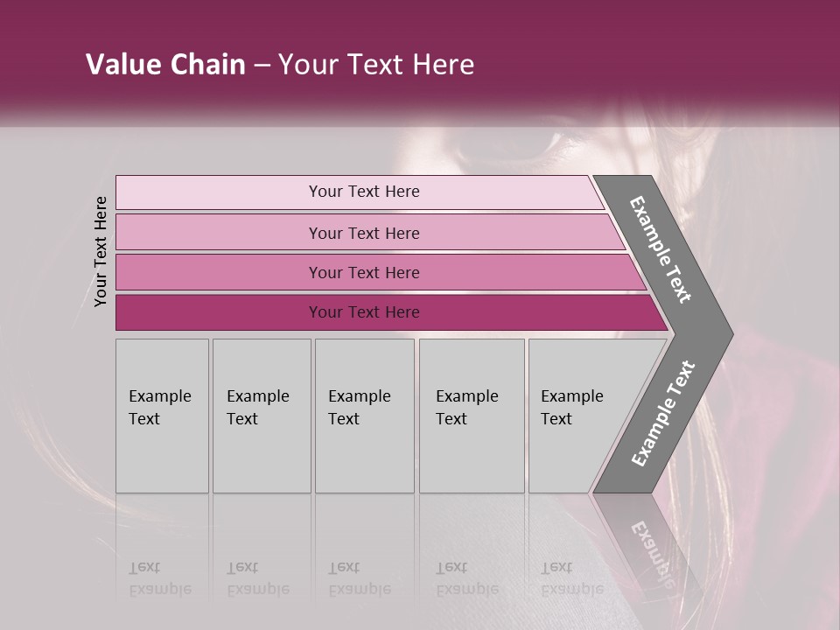The width and height of the screenshot is (840, 630).
Task: Select "Your Text Here" in the slide title
Action: click(x=376, y=65)
